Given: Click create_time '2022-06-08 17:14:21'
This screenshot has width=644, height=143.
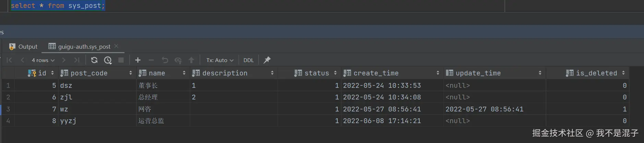Looking at the screenshot, I should (x=392, y=121).
